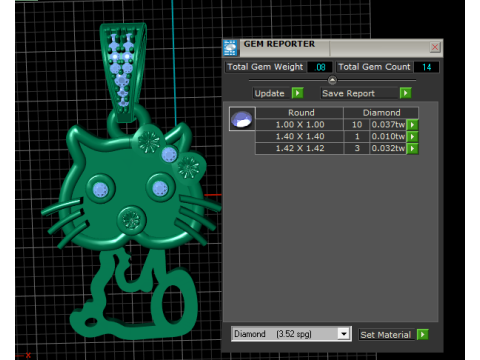The image size is (480, 360).
Task: Close the Gem Reporter panel
Action: (435, 47)
